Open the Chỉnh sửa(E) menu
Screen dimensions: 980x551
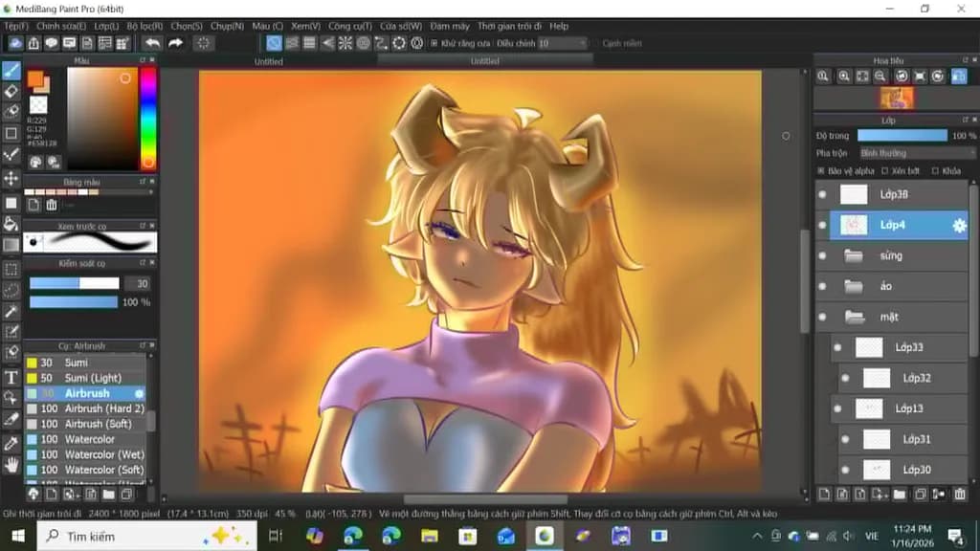click(x=61, y=26)
